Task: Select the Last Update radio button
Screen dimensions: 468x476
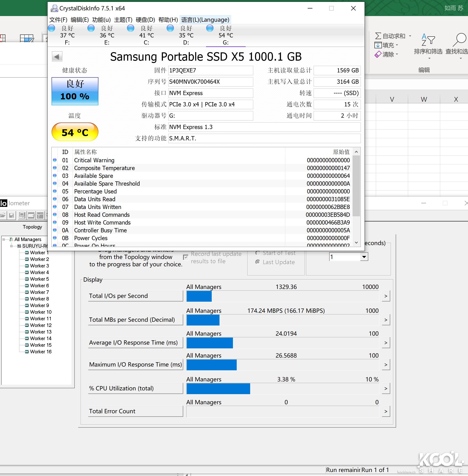Action: click(x=258, y=262)
